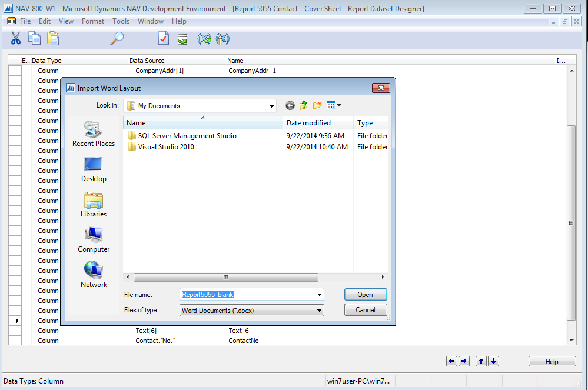Go up one folder level in dialog

304,106
